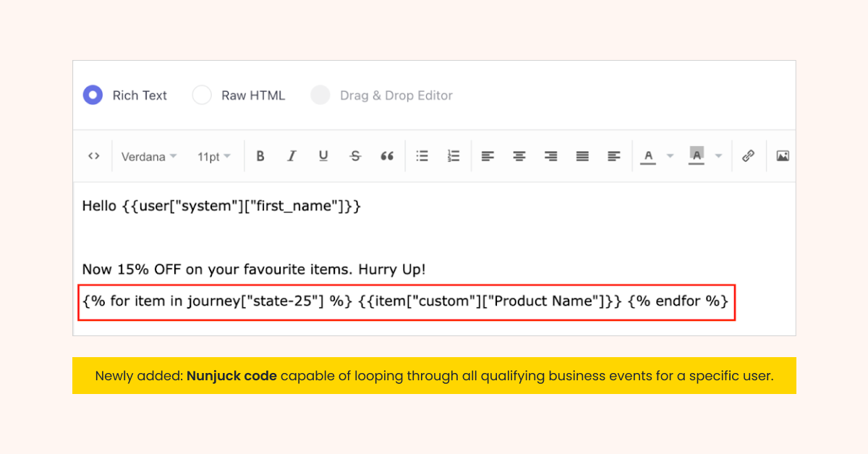
Task: Choose the Drag & Drop Editor option
Action: click(x=320, y=95)
